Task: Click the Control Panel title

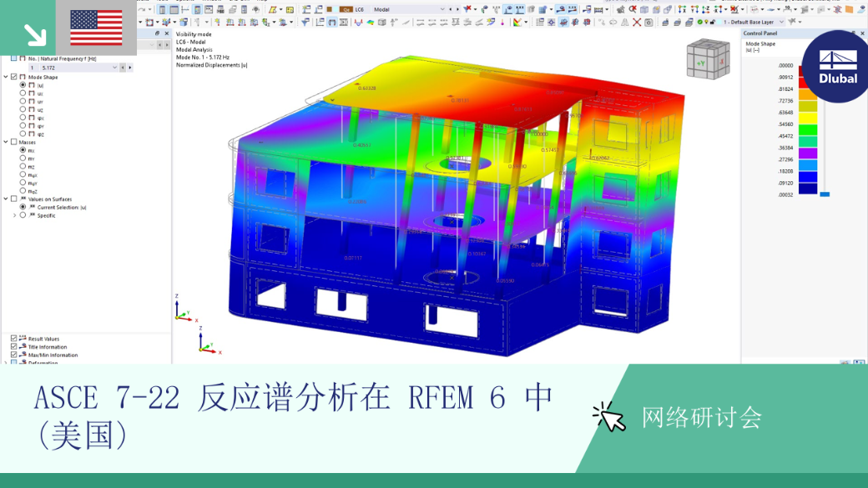Action: click(x=760, y=33)
